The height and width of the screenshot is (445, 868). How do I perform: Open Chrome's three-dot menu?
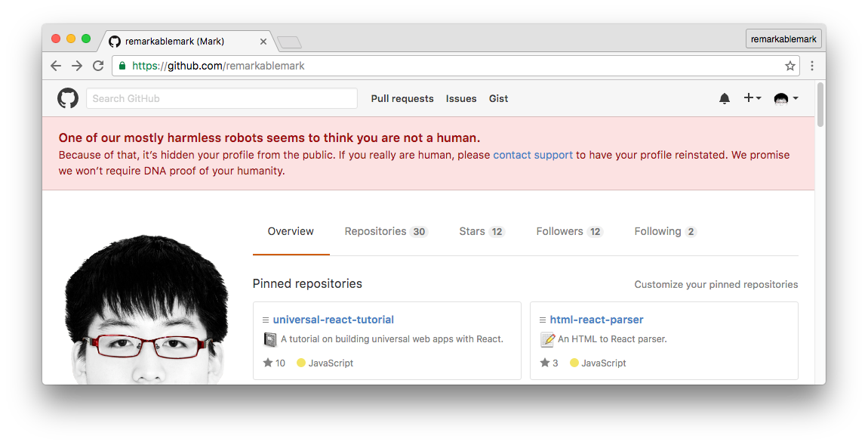pos(812,66)
